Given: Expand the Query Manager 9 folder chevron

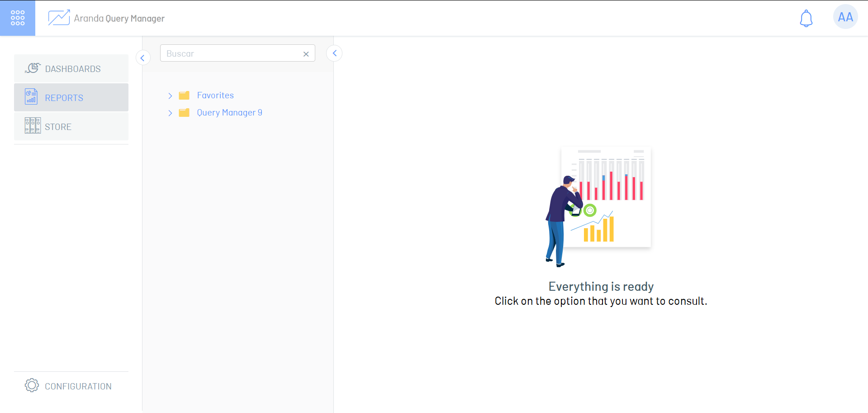Looking at the screenshot, I should (170, 113).
